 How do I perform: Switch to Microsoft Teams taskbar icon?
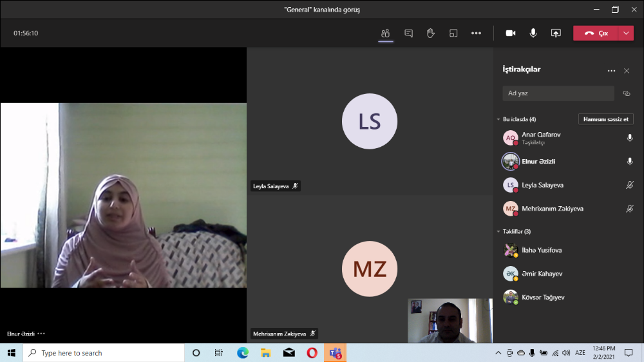(335, 353)
